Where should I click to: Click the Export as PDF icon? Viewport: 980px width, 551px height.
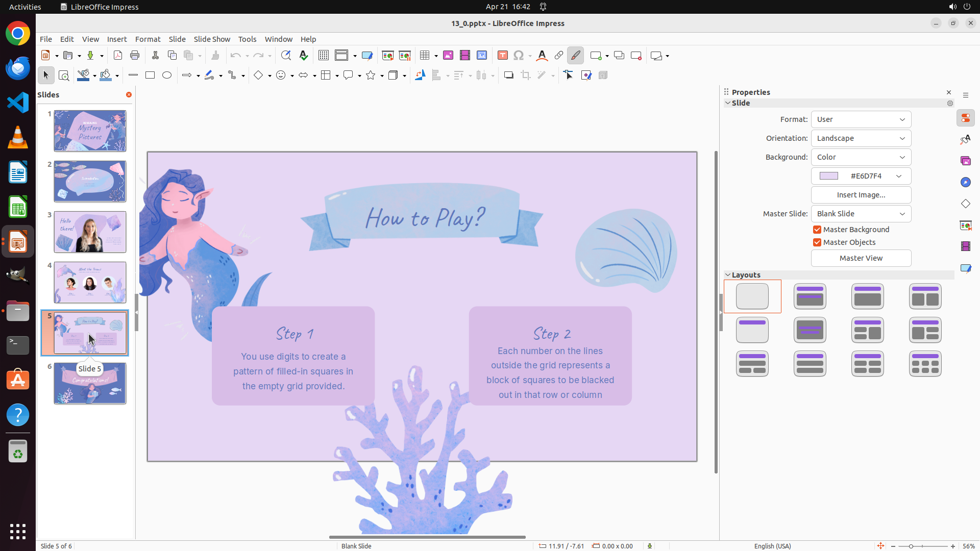click(x=118, y=56)
